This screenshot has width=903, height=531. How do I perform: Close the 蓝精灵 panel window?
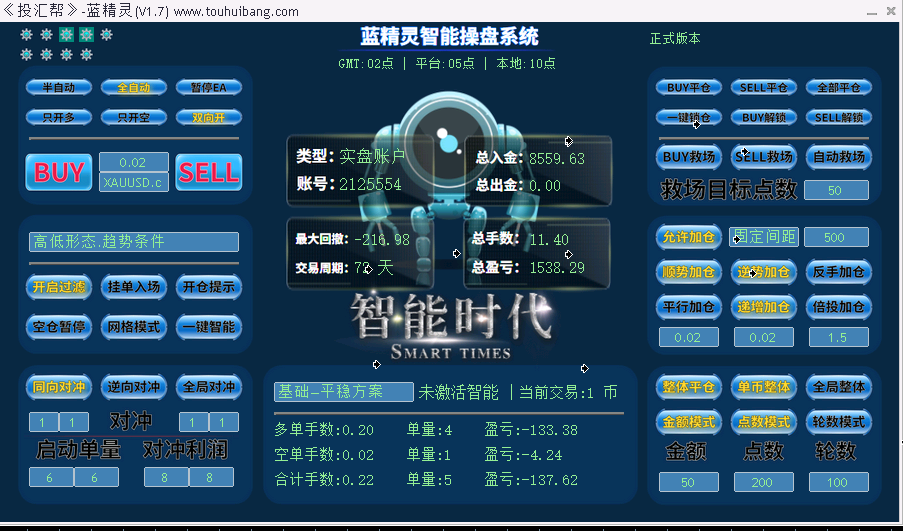click(891, 12)
